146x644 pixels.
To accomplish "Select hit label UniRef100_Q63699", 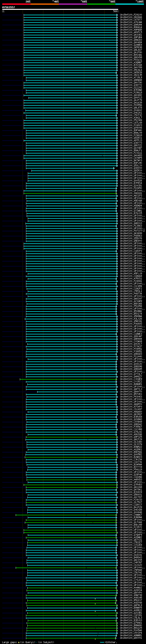I will pyautogui.click(x=131, y=233).
